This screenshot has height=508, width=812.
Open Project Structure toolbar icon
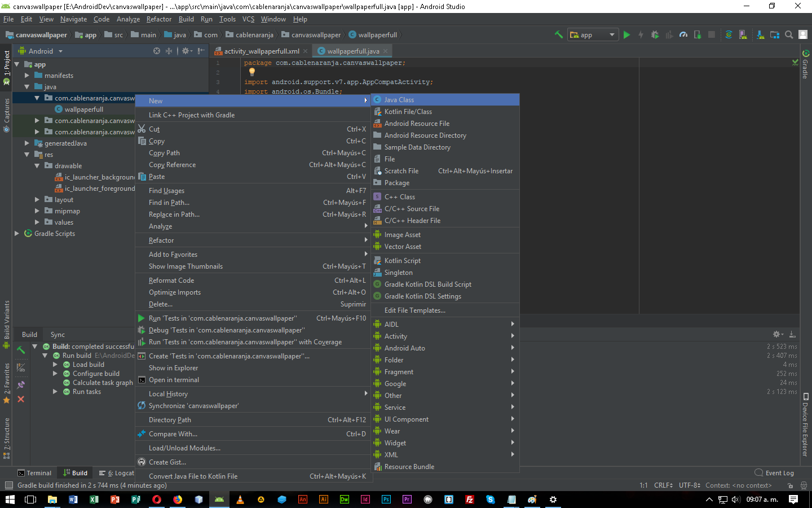pos(775,34)
